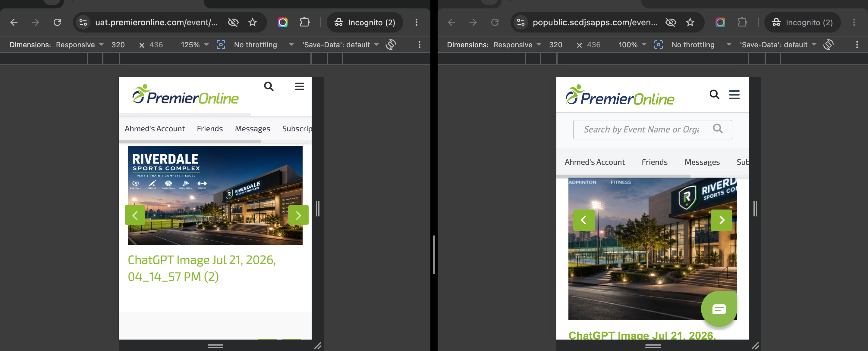Open colorful circle extension in right window

[720, 22]
